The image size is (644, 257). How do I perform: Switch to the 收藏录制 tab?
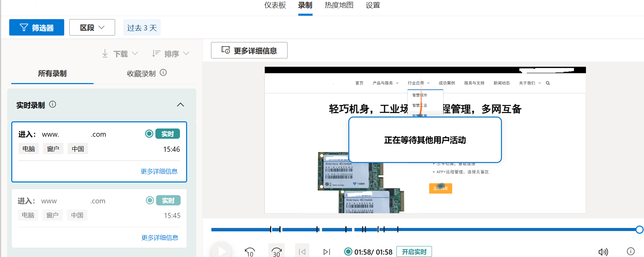click(141, 73)
